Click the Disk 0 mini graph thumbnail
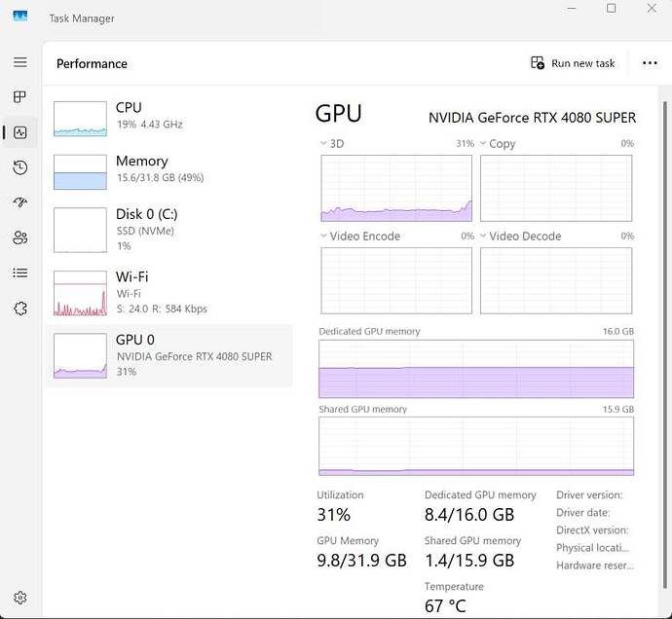Screen dimensions: 672x619 point(80,230)
